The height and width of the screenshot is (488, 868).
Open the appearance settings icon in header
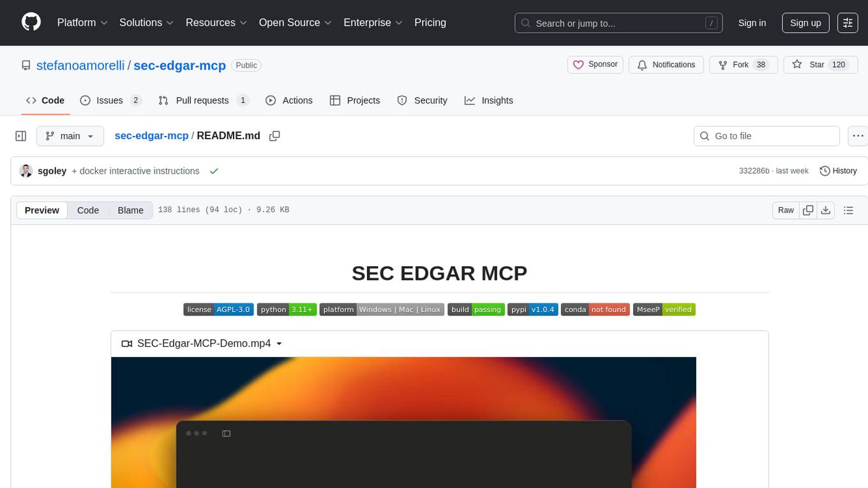coord(848,23)
